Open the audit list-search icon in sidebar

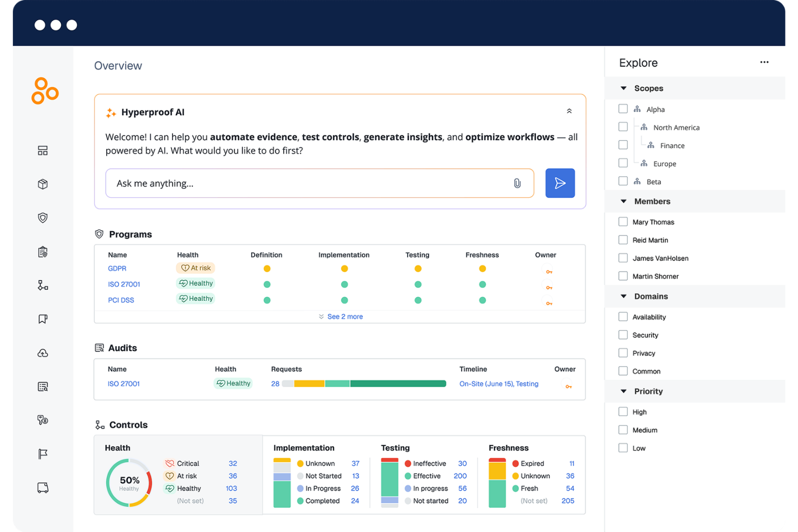click(x=43, y=386)
